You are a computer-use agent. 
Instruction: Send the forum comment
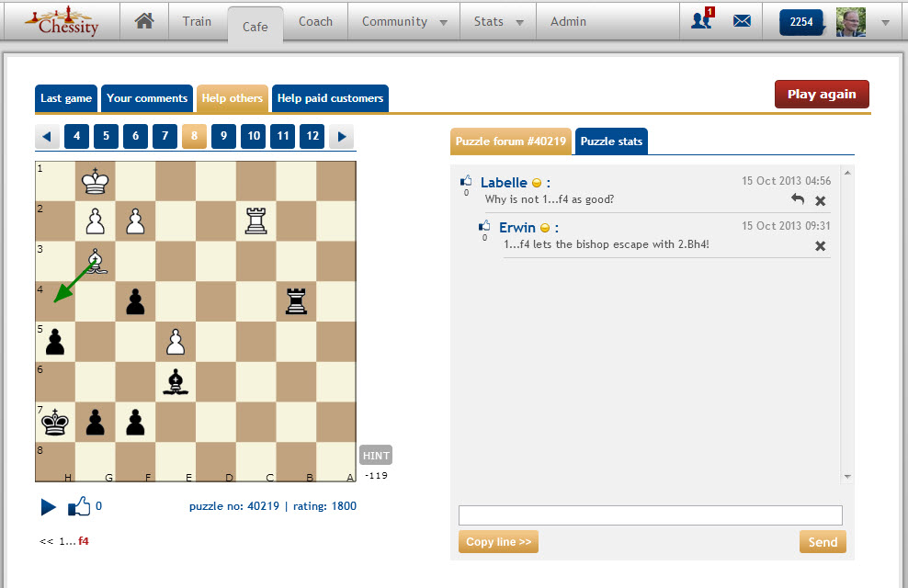(x=823, y=542)
